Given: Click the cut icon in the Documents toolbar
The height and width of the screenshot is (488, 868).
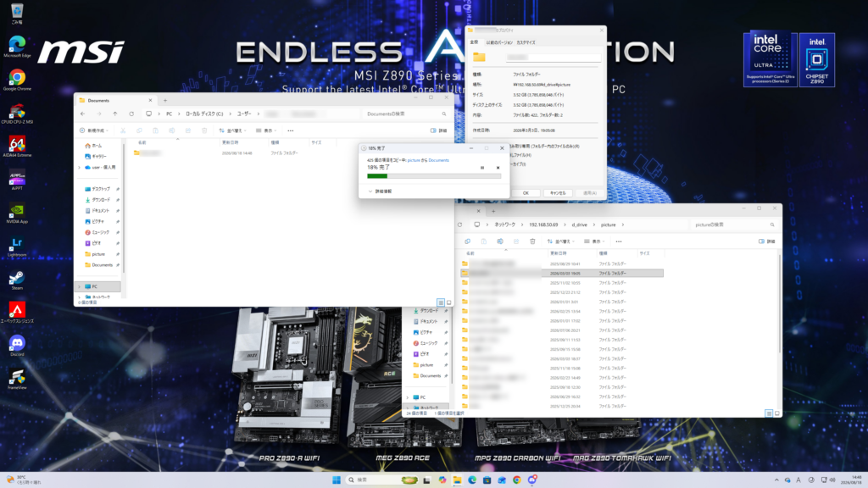Looking at the screenshot, I should 123,130.
